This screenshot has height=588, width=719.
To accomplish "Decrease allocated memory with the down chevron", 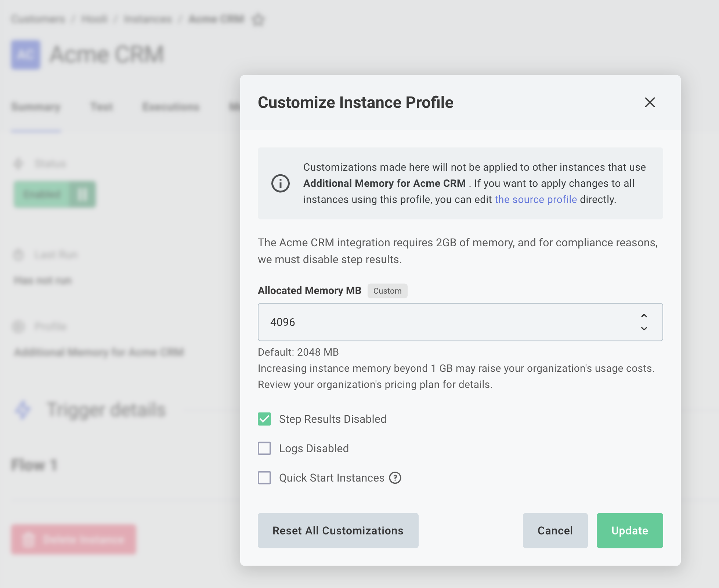I will click(644, 329).
